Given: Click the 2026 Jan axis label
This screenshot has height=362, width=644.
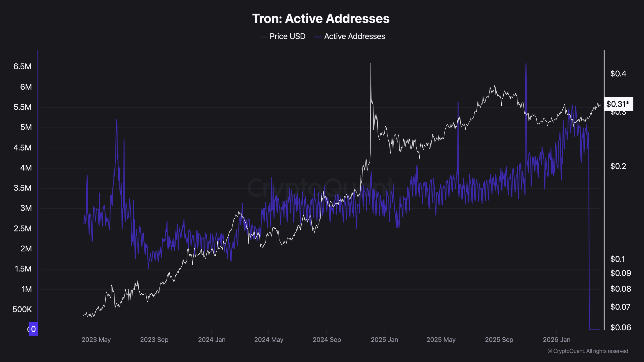Looking at the screenshot, I should tap(557, 340).
